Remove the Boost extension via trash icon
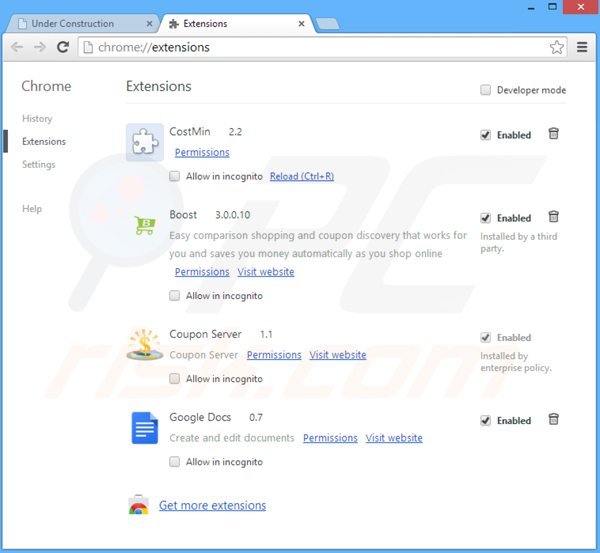Screen dimensions: 600x553 [x=553, y=217]
